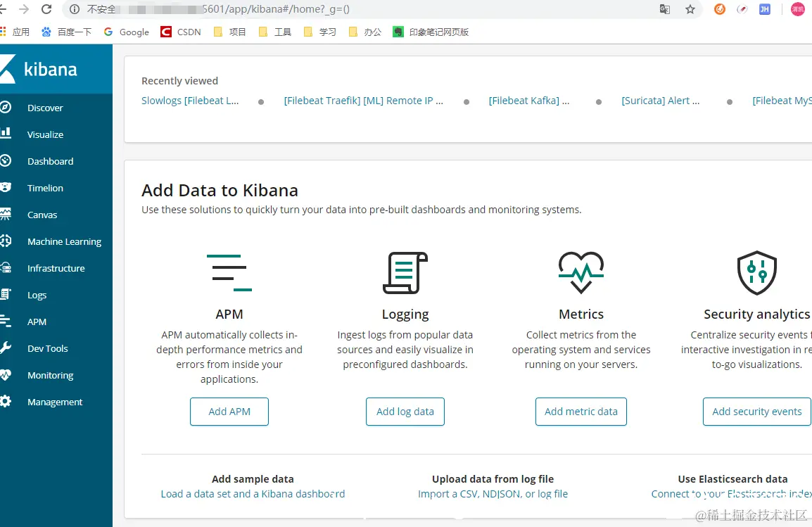Click the Add security events button
Viewport: 812px width, 527px height.
[x=756, y=412]
